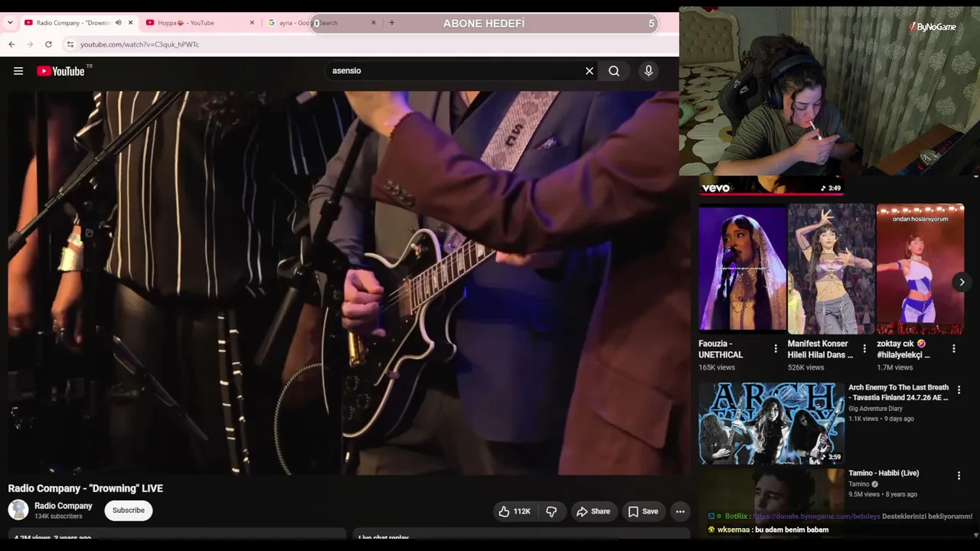Open the Radio Company channel avatar

[x=18, y=510]
